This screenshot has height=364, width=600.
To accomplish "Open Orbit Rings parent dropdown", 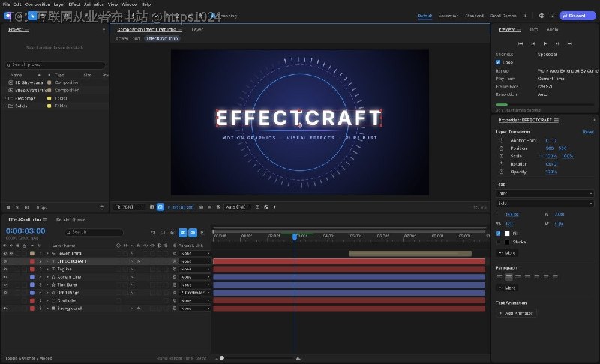I will (195, 293).
